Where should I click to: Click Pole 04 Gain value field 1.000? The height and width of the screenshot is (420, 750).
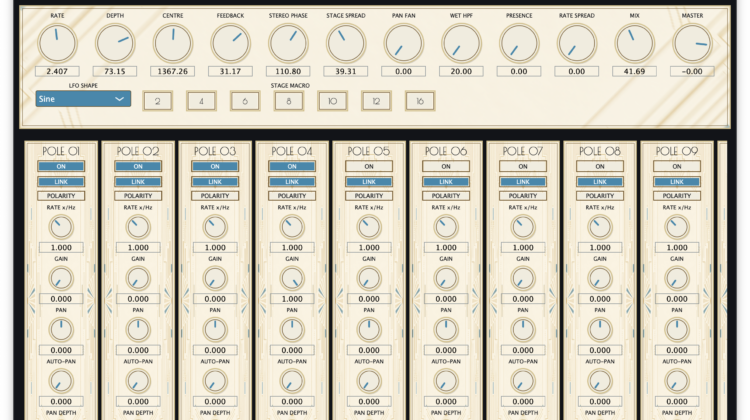coord(292,299)
